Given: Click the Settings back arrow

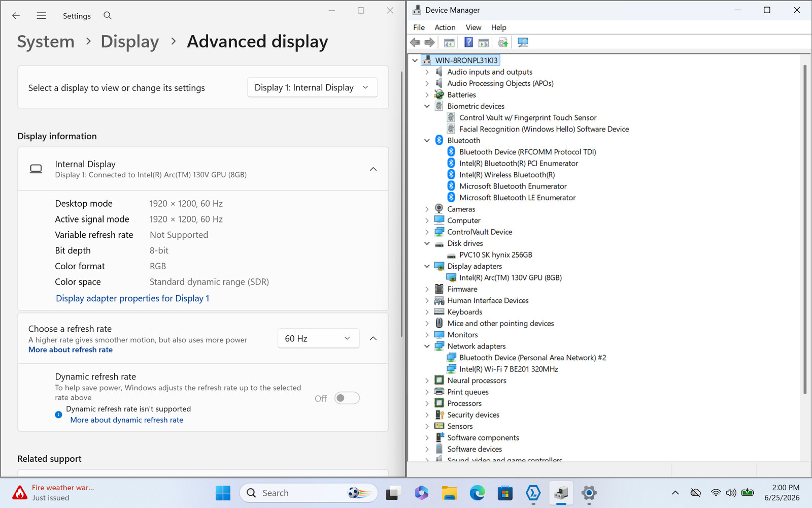Looking at the screenshot, I should 16,16.
